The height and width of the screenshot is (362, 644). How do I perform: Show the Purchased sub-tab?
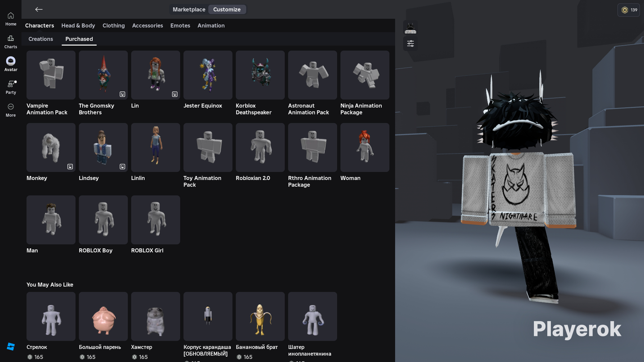pyautogui.click(x=79, y=39)
